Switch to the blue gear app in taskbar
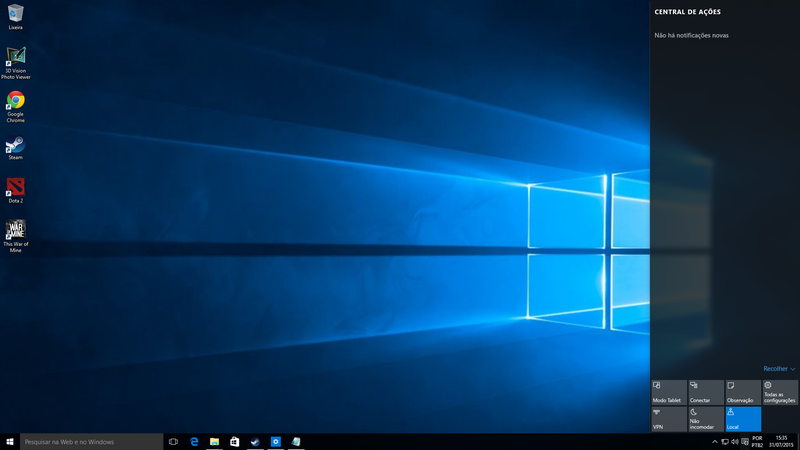Image resolution: width=800 pixels, height=450 pixels. (x=276, y=442)
